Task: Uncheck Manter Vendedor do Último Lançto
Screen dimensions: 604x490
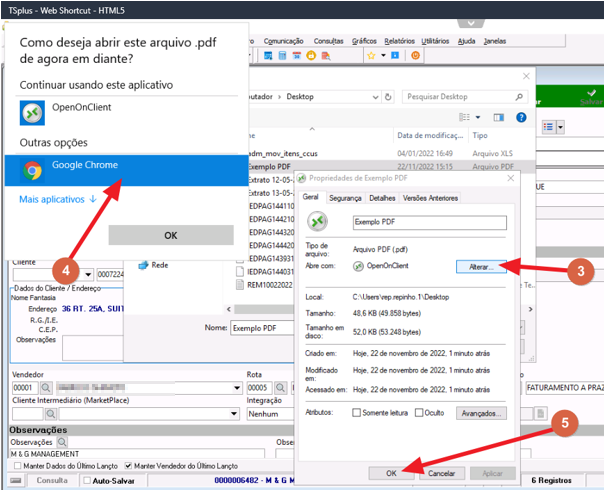Action: click(x=128, y=466)
